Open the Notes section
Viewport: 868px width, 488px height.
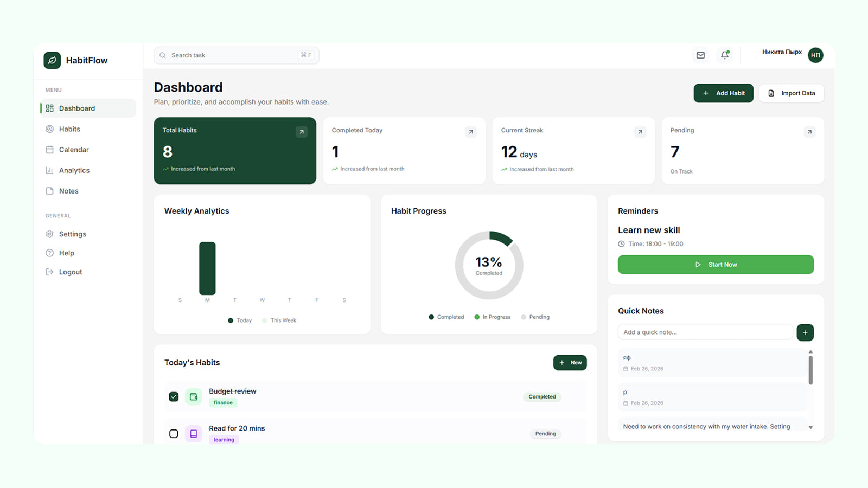tap(68, 190)
